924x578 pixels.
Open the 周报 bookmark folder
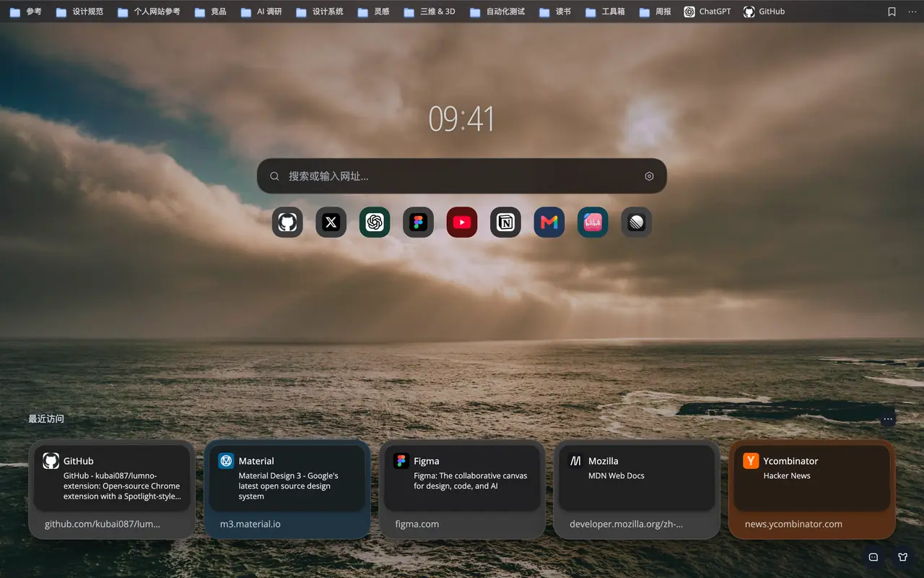click(x=655, y=12)
